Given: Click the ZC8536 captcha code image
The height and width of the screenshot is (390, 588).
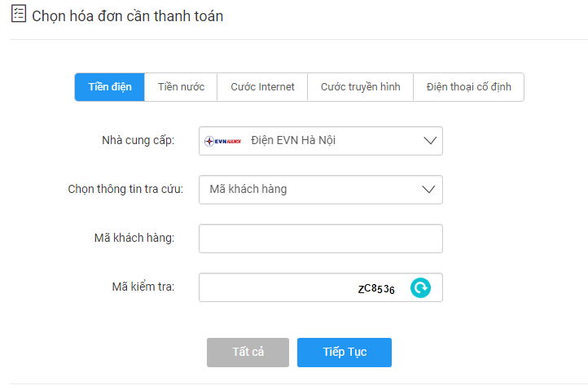Looking at the screenshot, I should (x=376, y=289).
